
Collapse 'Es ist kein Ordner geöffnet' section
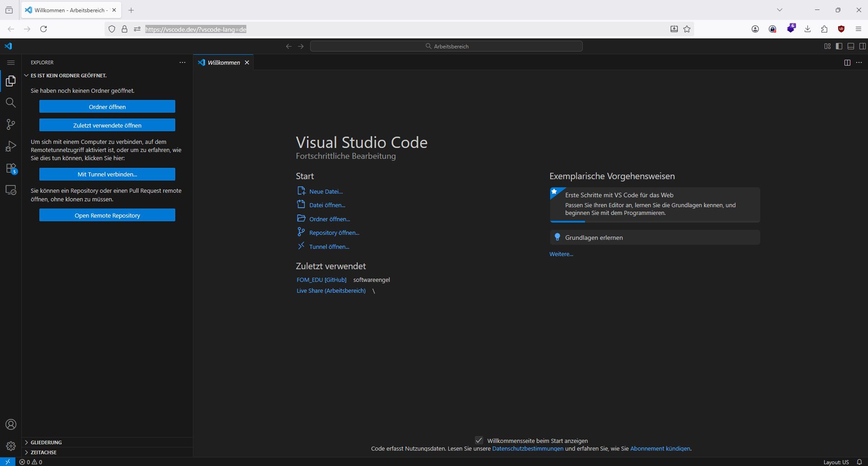[x=68, y=76]
